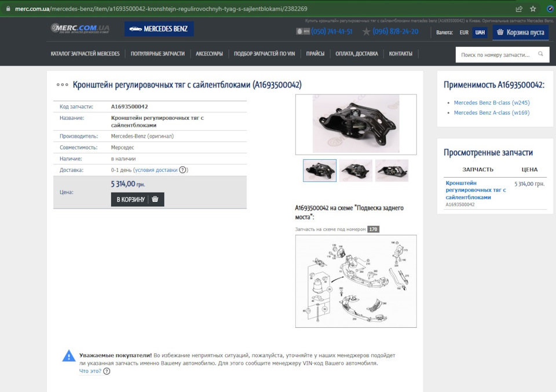Open the browser extension icon at far right
556x392 pixels.
(x=550, y=9)
